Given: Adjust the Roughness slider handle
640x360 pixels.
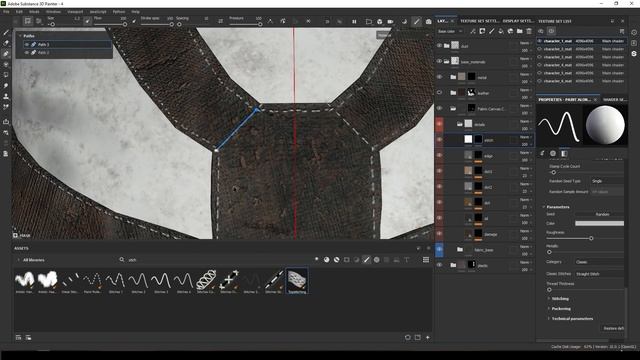Looking at the screenshot, I should pos(591,238).
